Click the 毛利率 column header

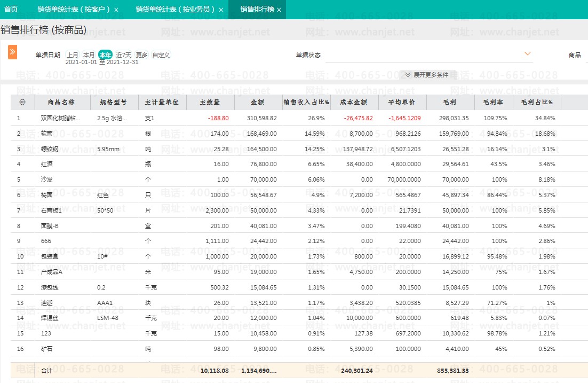coord(493,102)
